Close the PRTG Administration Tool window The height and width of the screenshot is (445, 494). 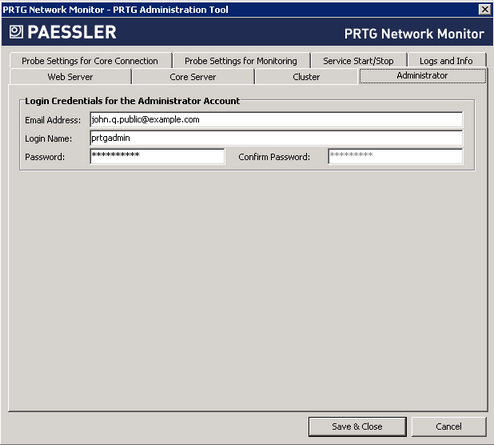pos(485,9)
